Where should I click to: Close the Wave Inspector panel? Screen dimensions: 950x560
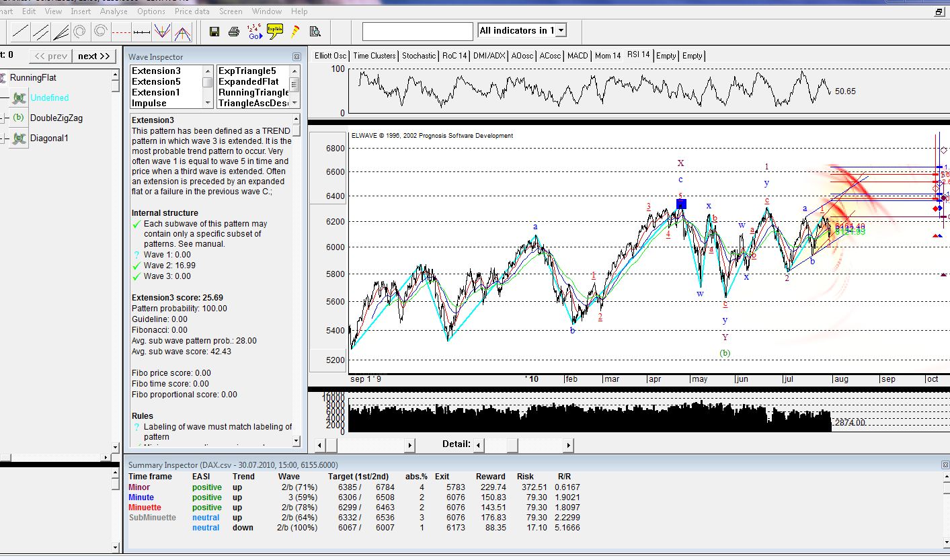pyautogui.click(x=296, y=57)
